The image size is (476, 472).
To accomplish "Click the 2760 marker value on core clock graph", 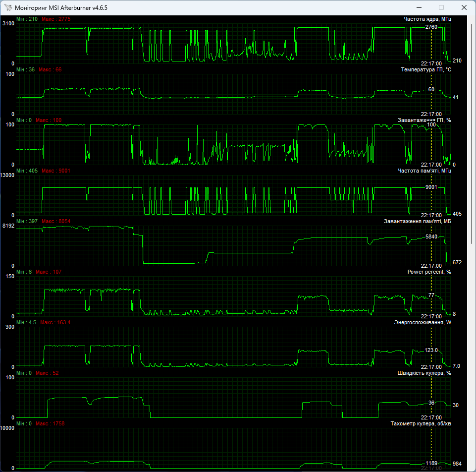I will pyautogui.click(x=431, y=27).
